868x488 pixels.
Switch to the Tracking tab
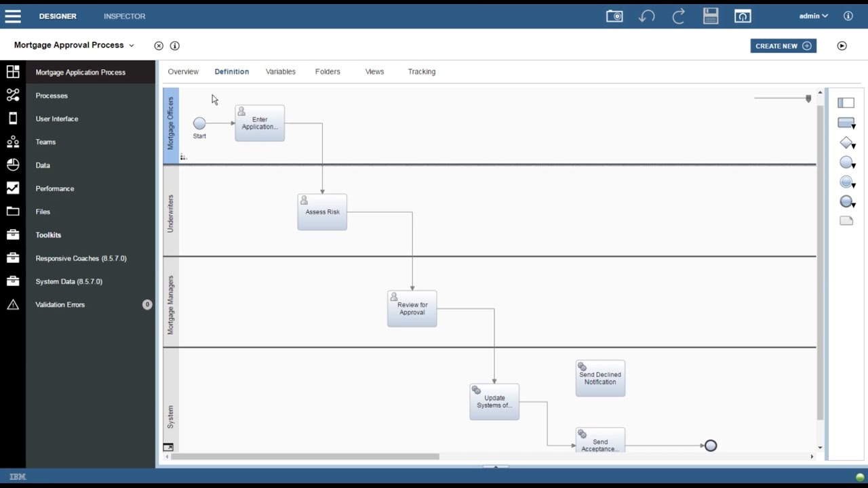coord(422,71)
